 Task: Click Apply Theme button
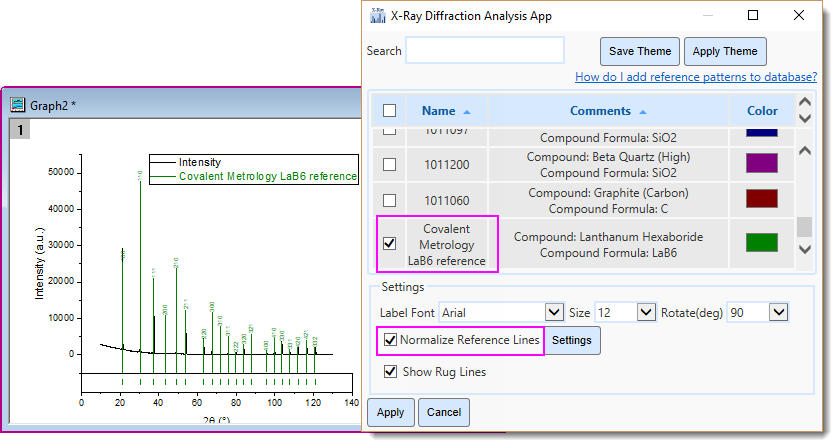725,51
